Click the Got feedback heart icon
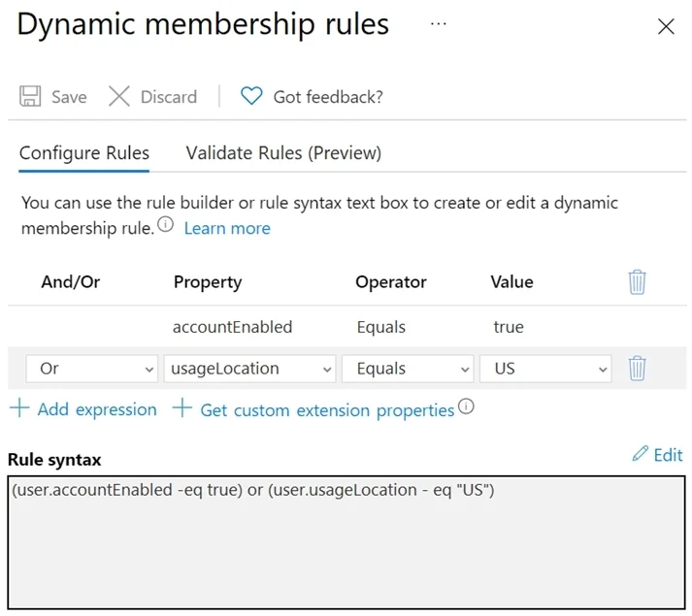The image size is (692, 616). [251, 96]
